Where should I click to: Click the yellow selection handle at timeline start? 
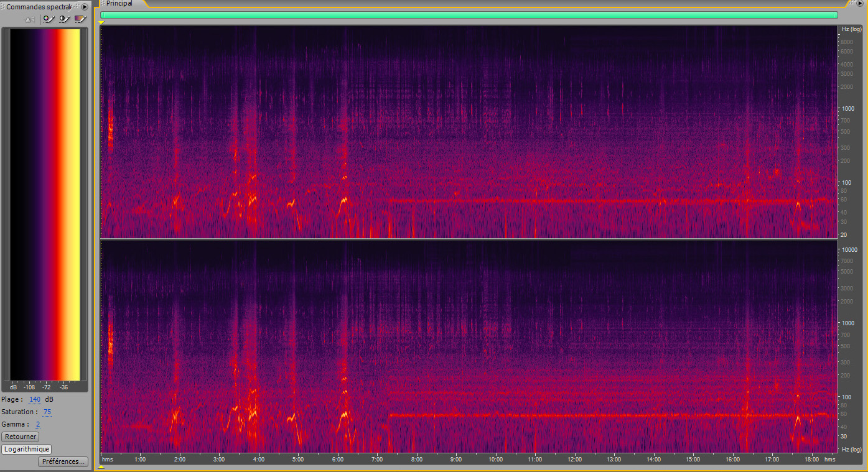pyautogui.click(x=100, y=21)
